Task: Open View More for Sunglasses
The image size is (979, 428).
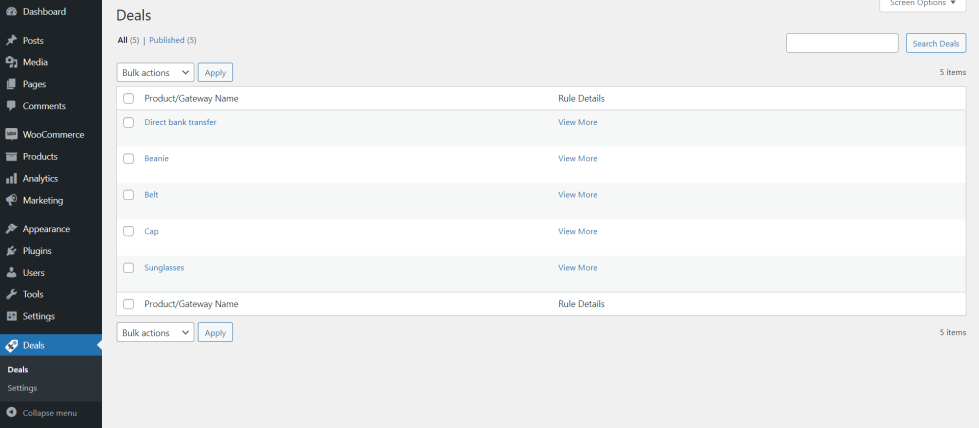Action: point(577,268)
